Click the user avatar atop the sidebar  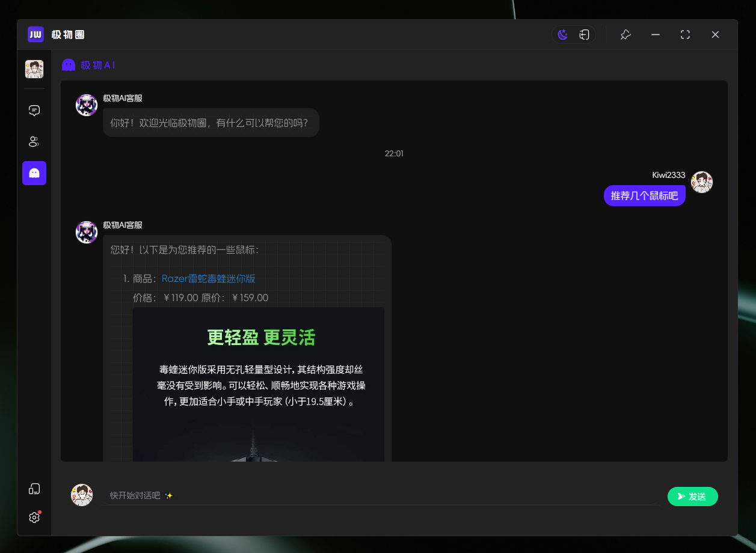pos(34,69)
